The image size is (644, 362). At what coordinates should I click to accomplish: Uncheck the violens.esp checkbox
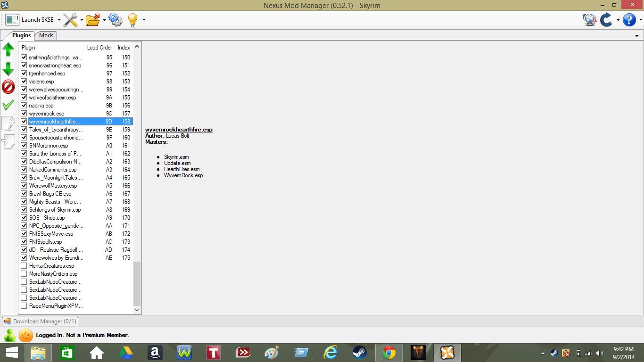(x=24, y=82)
